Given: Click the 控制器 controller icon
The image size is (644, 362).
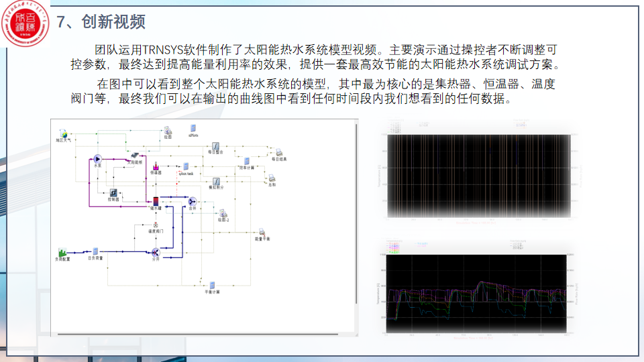Looking at the screenshot, I should (x=113, y=193).
